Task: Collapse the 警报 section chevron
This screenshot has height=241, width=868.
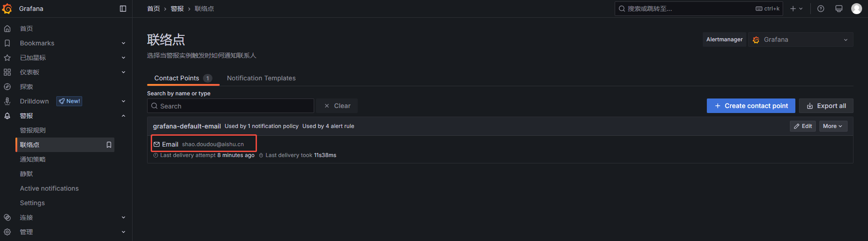Action: click(123, 116)
